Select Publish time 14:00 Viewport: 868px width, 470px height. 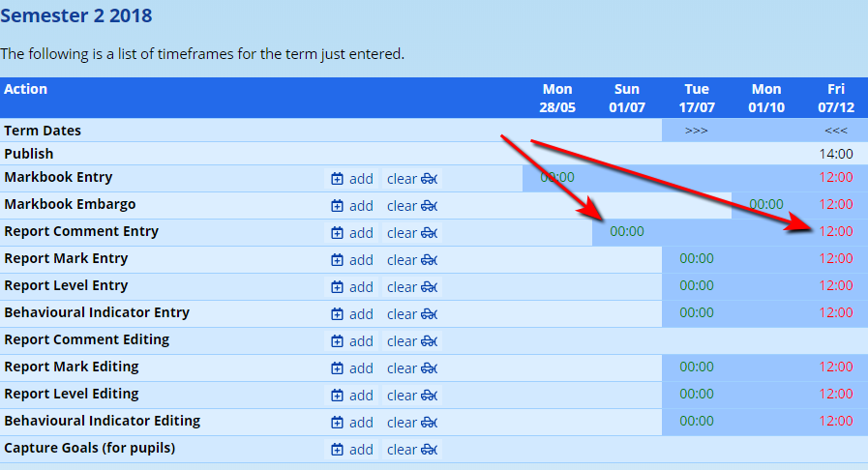(836, 154)
